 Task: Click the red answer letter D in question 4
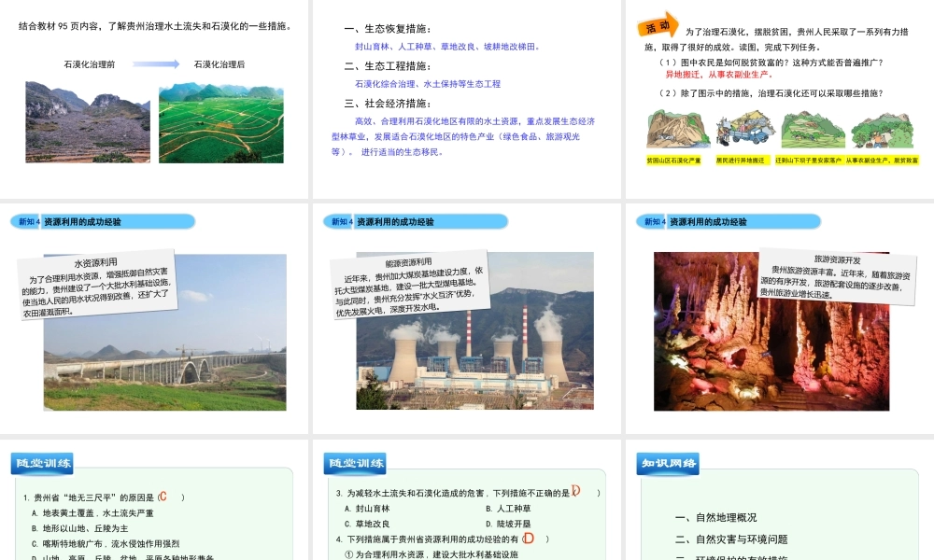[529, 539]
